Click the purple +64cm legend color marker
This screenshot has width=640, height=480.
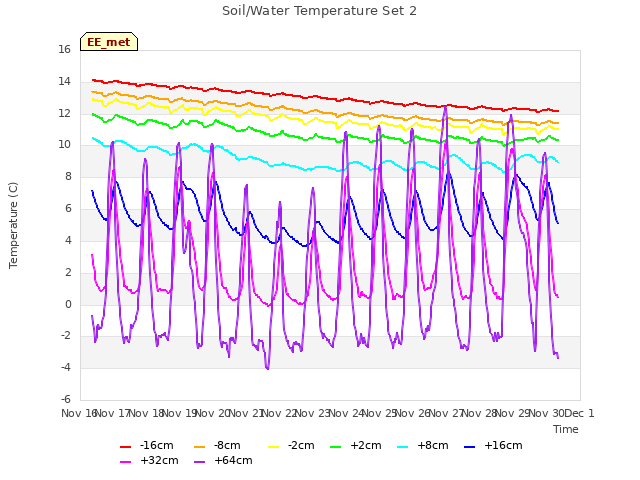pyautogui.click(x=200, y=462)
